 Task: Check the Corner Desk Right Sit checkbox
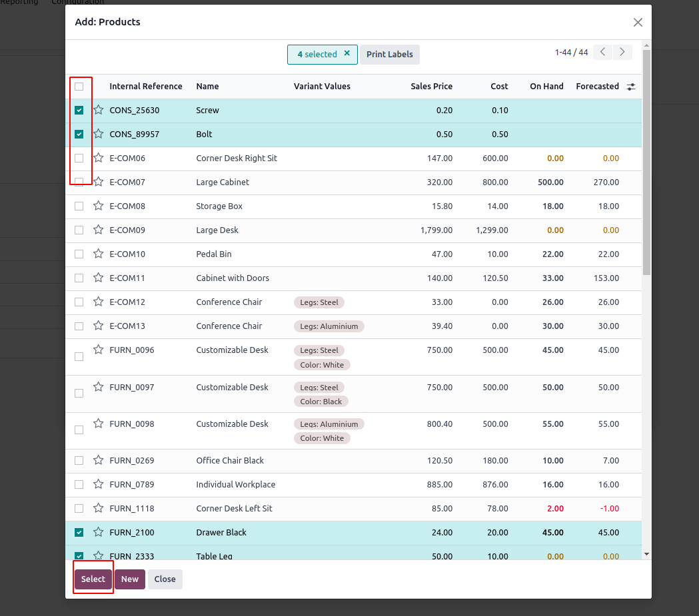[x=79, y=158]
